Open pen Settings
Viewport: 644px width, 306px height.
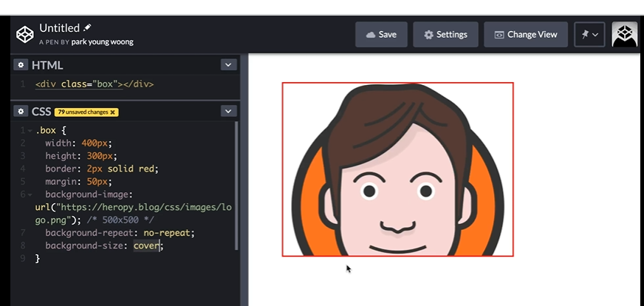[x=445, y=35]
